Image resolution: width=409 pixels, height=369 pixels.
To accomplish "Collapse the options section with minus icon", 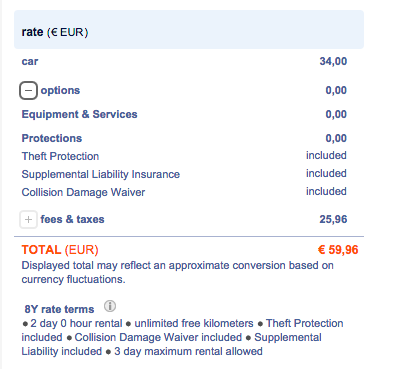I will coord(28,90).
